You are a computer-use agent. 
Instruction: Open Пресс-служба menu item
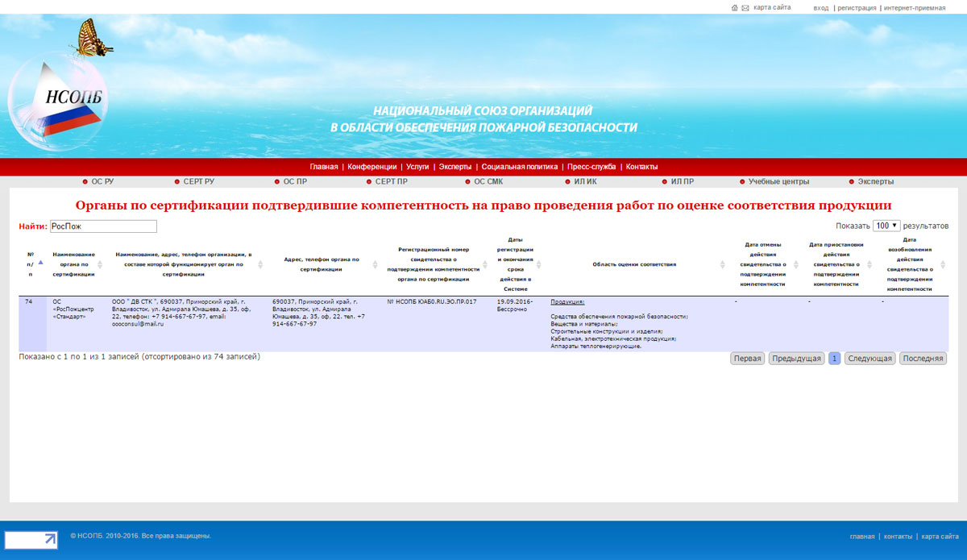pos(591,167)
